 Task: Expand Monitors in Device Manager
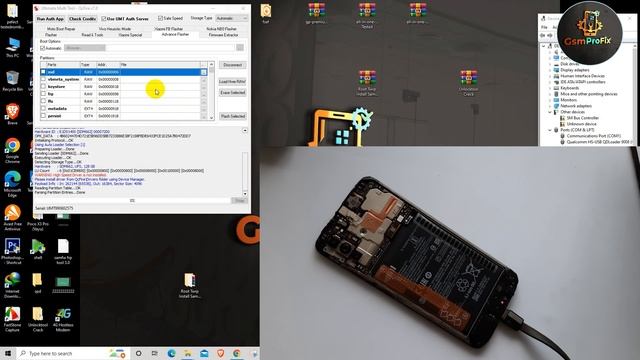(x=550, y=100)
